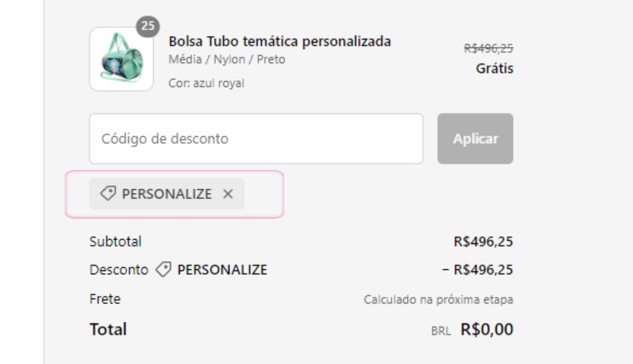
Task: Click the BRL currency label
Action: tap(441, 331)
